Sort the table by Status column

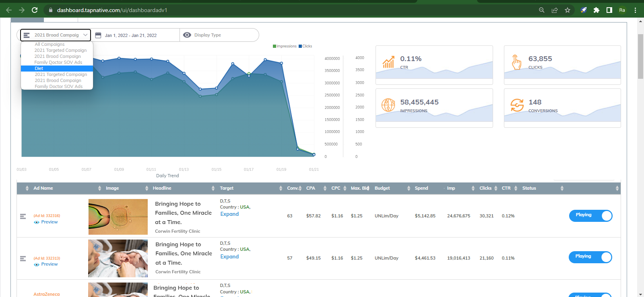pyautogui.click(x=562, y=188)
